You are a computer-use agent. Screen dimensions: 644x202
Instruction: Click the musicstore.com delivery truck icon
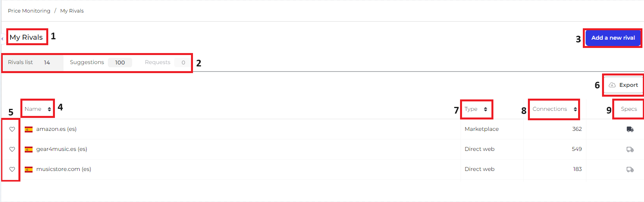pyautogui.click(x=630, y=169)
